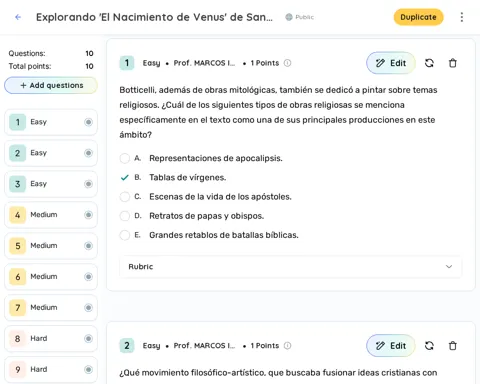Click the target icon on sidebar item 8
The height and width of the screenshot is (384, 480).
tap(88, 339)
